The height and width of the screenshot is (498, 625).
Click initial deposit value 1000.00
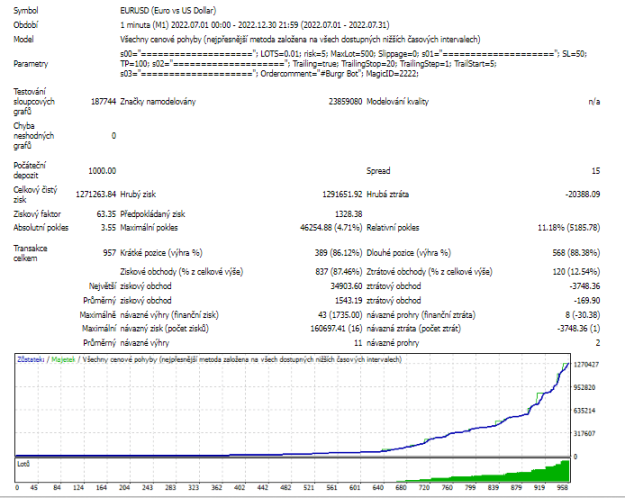tap(102, 171)
